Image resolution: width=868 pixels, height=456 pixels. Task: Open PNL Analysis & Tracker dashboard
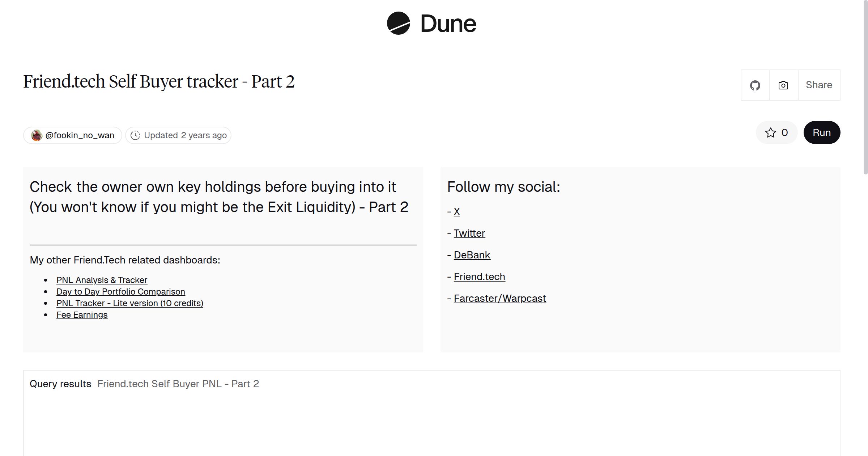point(102,280)
